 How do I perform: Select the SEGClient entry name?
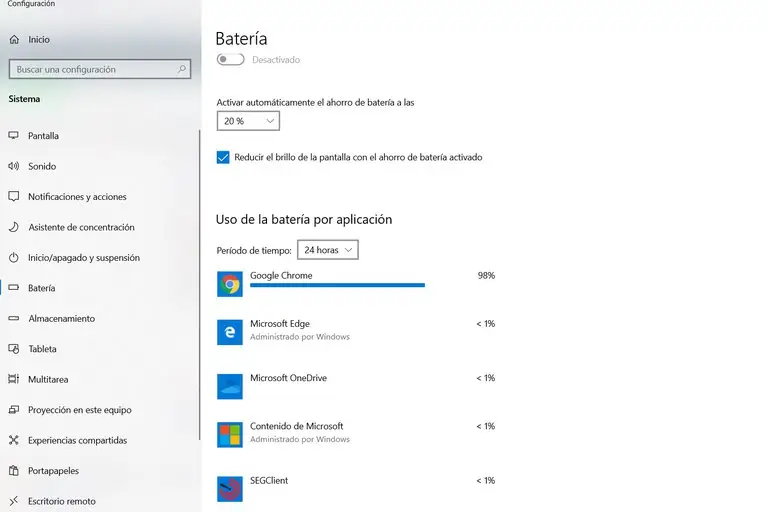tap(269, 480)
